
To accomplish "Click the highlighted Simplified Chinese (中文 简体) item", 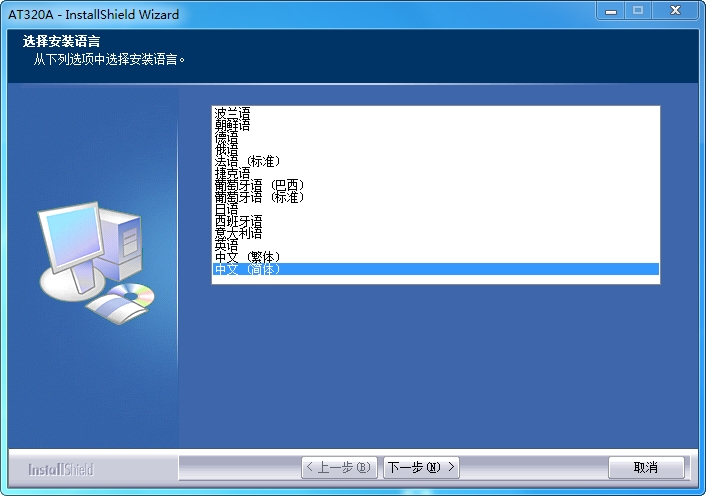I will [248, 269].
